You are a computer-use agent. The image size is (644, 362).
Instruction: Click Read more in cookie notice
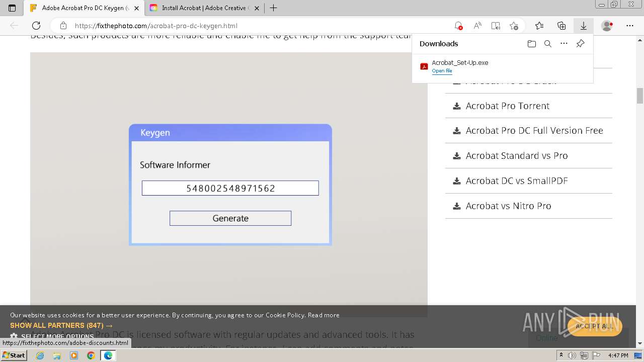(324, 315)
